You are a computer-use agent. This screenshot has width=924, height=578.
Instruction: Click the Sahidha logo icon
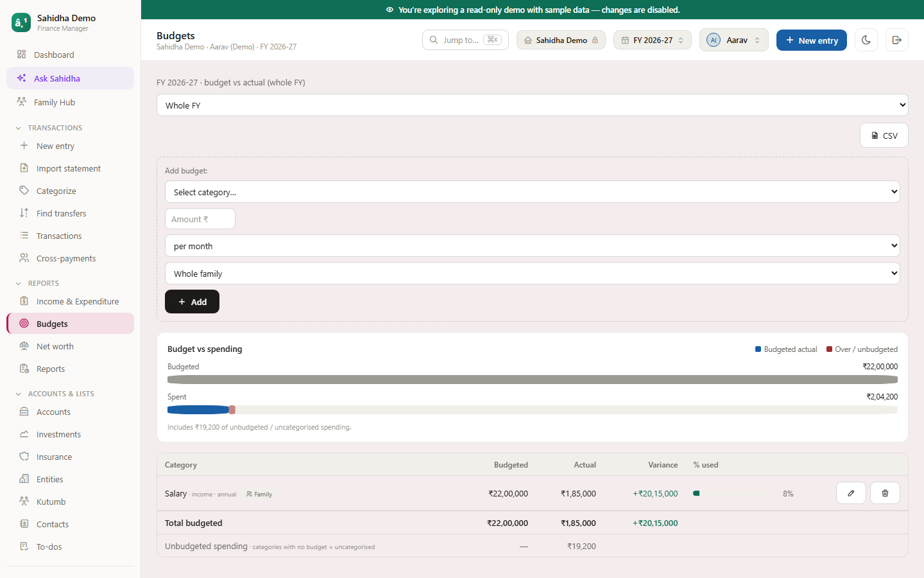21,22
